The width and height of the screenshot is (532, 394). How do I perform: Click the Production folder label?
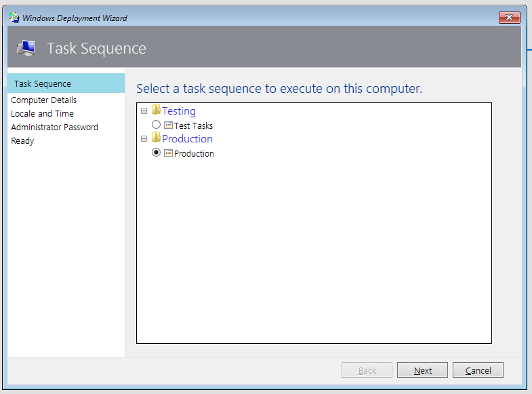tap(187, 139)
